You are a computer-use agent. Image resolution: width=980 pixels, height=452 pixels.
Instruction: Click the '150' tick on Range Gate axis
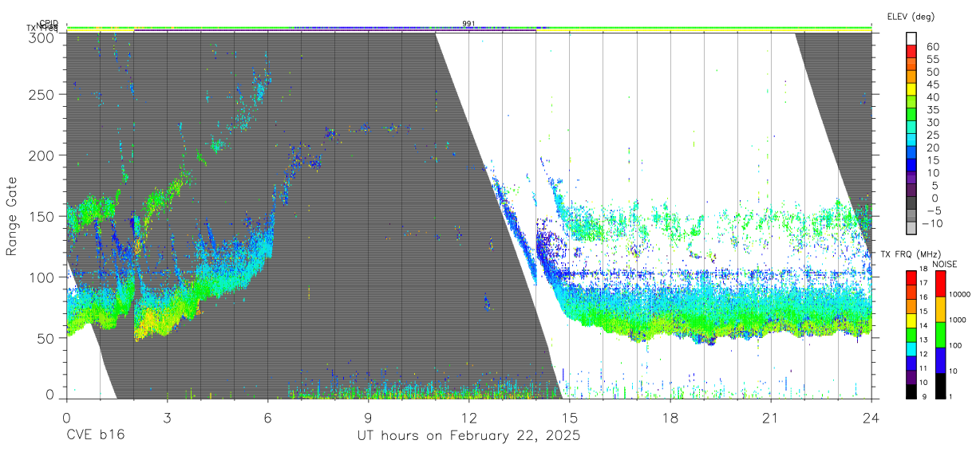click(43, 216)
